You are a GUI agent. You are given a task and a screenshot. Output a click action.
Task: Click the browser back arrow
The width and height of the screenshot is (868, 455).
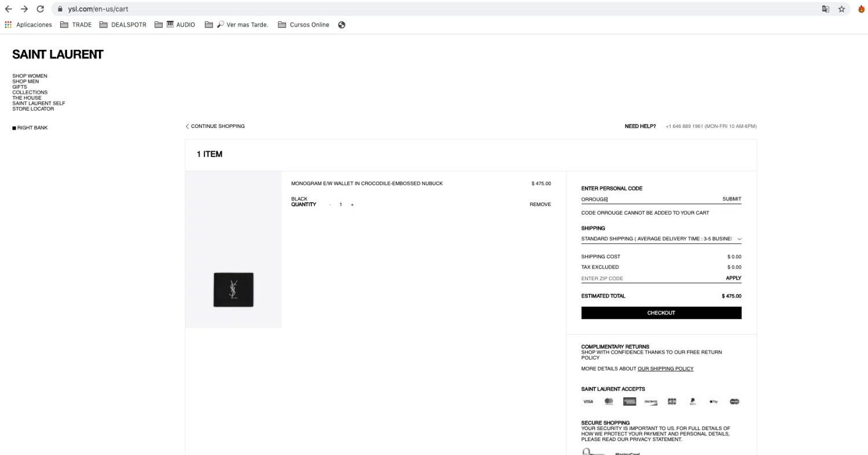coord(8,9)
